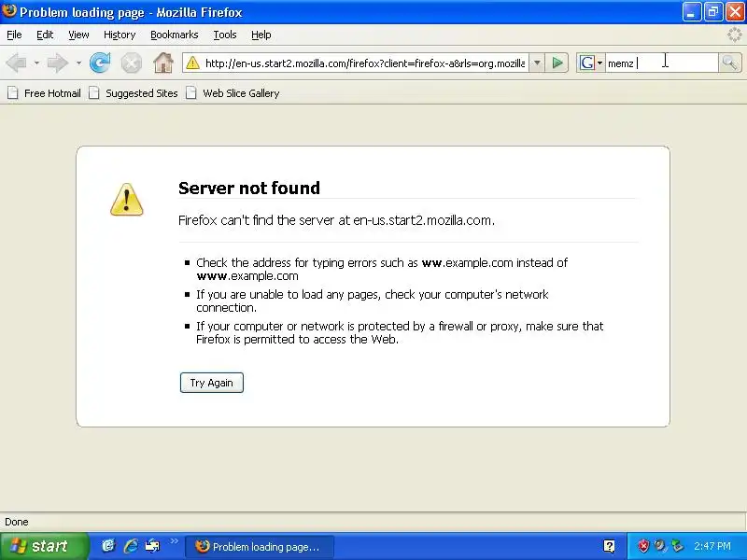747x560 pixels.
Task: Click the Firefox logo in title bar
Action: 9,11
